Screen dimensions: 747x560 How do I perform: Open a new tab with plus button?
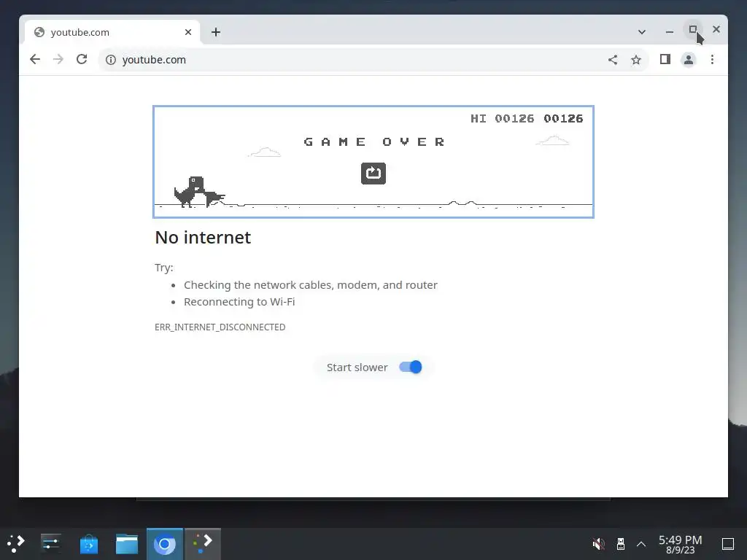pos(216,32)
